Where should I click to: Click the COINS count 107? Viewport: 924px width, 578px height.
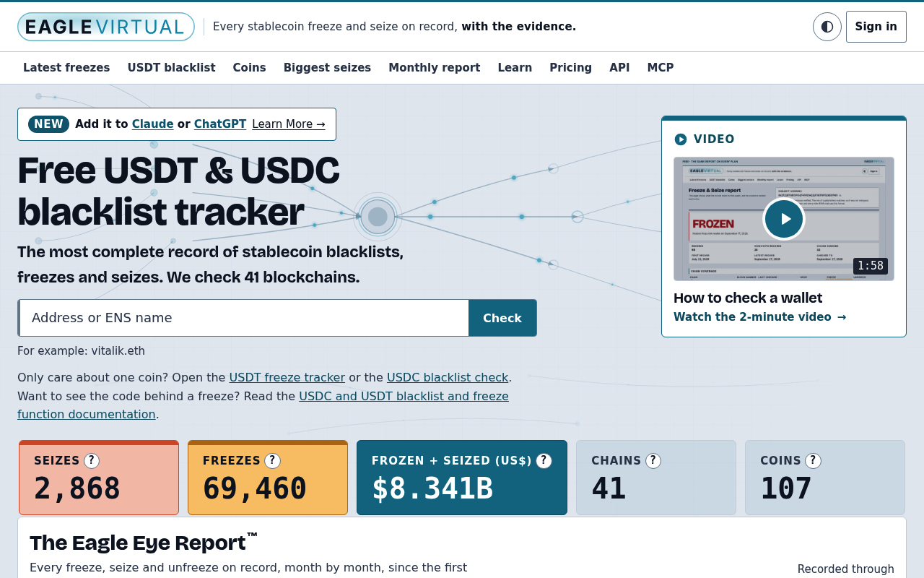click(786, 489)
